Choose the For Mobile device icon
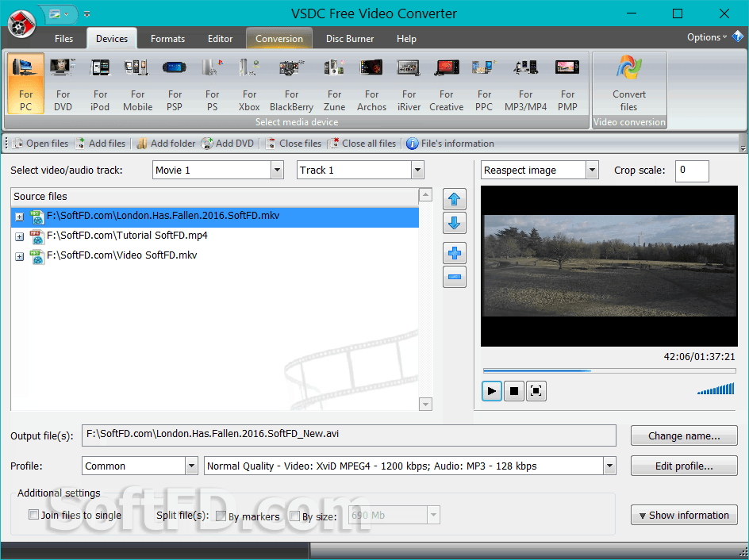This screenshot has height=560, width=749. pos(137,83)
